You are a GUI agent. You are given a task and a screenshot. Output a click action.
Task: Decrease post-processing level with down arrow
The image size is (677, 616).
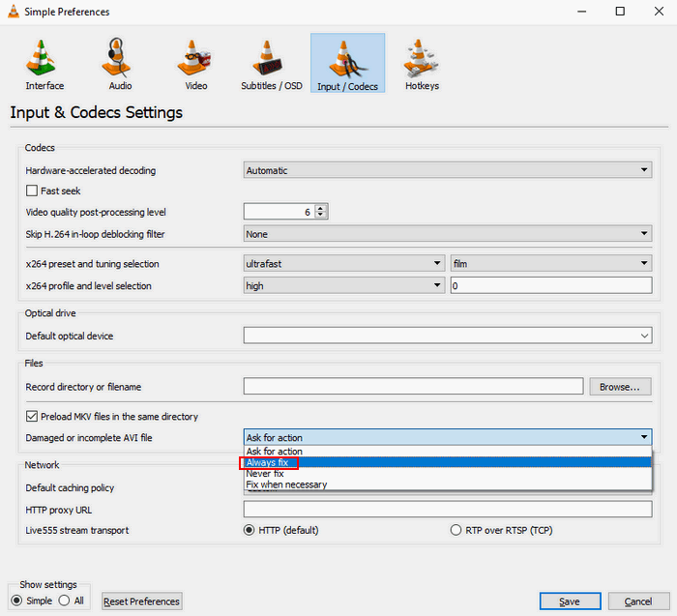321,215
